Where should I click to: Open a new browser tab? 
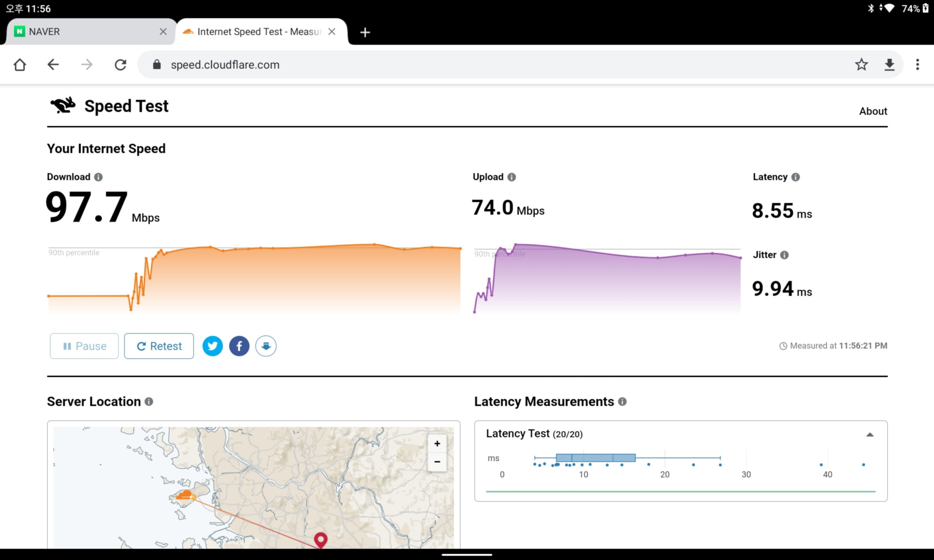(365, 32)
